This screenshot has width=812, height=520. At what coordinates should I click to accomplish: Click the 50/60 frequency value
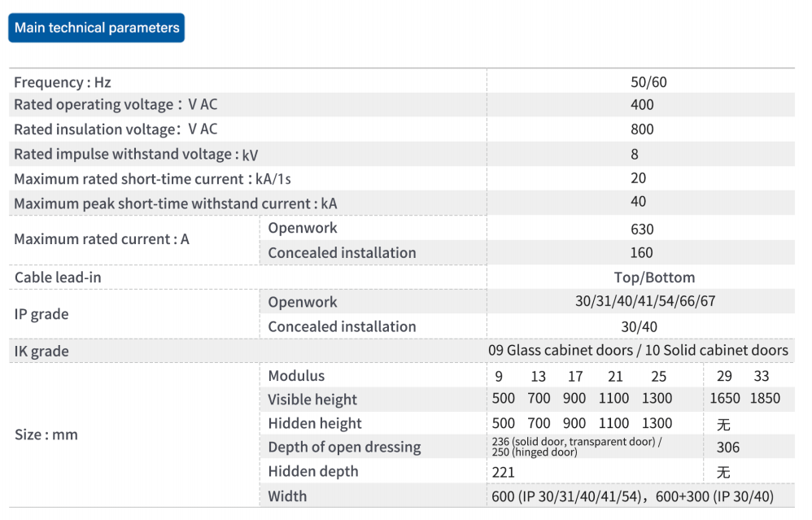click(x=648, y=82)
